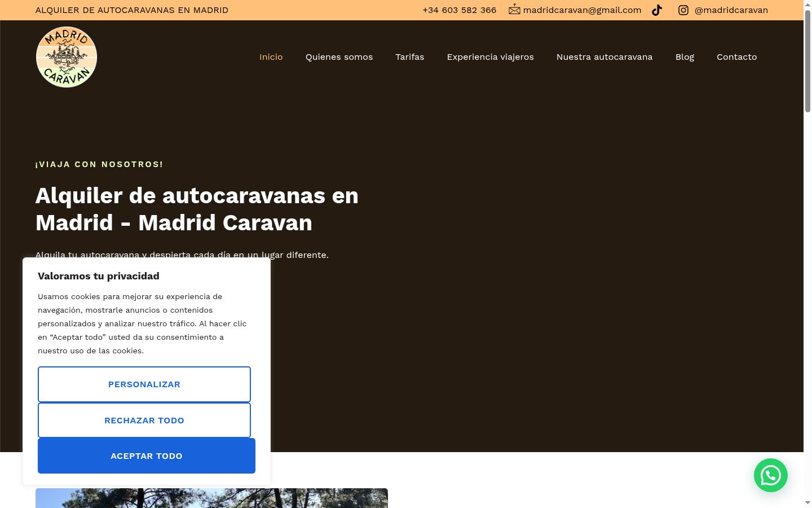Open @madridcaravan Instagram handle link
The height and width of the screenshot is (508, 812).
point(731,10)
